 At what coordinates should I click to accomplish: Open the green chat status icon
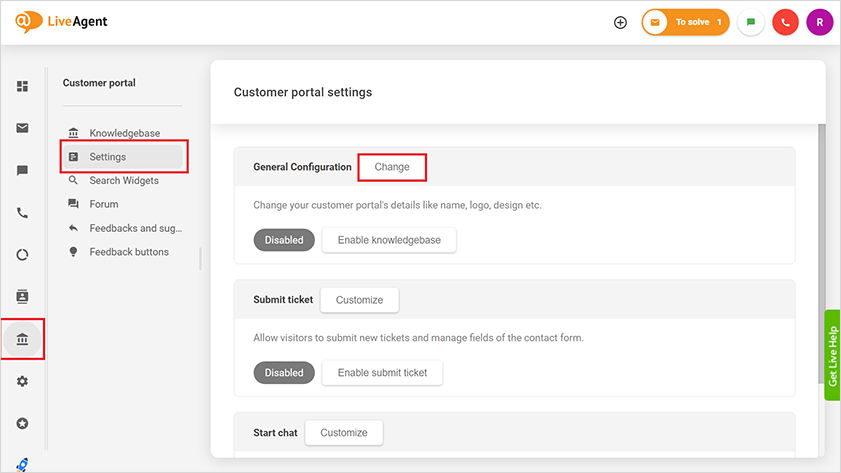750,23
